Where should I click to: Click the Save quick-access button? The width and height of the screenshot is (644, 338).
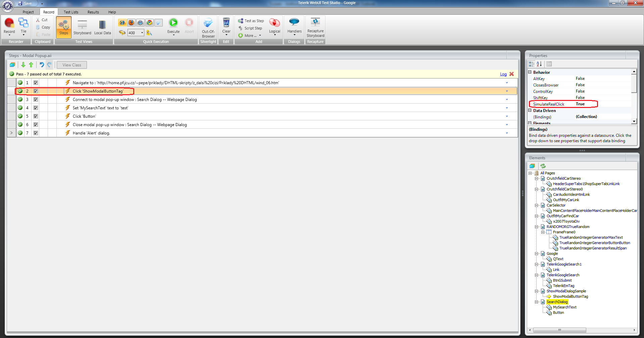(25, 3)
